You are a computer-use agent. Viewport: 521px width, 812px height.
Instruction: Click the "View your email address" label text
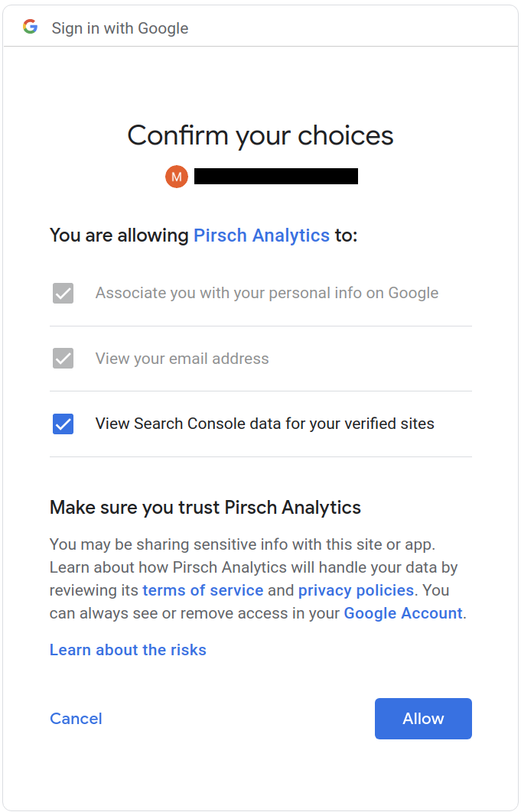tap(182, 359)
